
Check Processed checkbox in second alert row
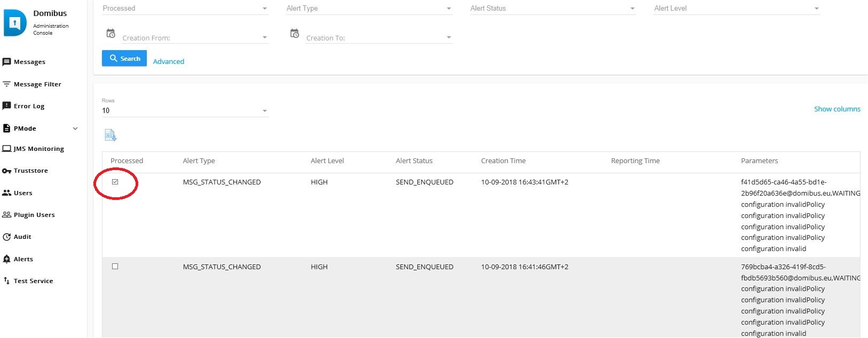(115, 267)
